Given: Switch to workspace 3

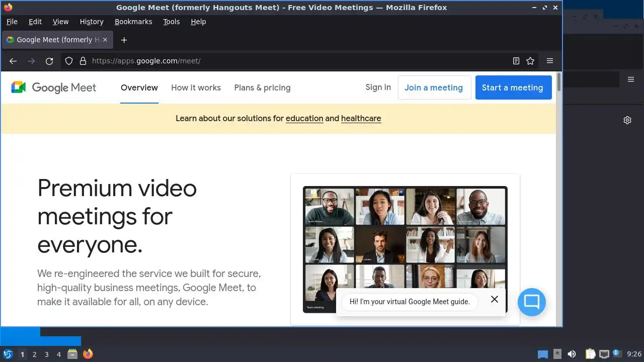Looking at the screenshot, I should tap(47, 354).
